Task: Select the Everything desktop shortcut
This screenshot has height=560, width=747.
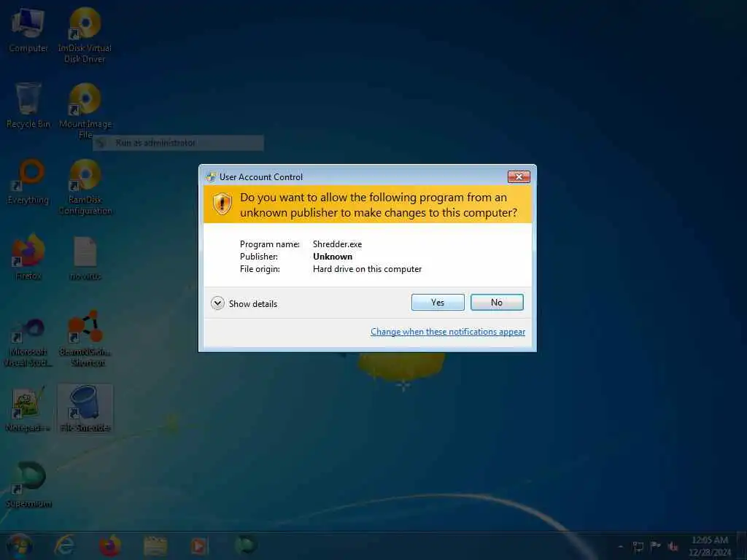Action: click(28, 182)
